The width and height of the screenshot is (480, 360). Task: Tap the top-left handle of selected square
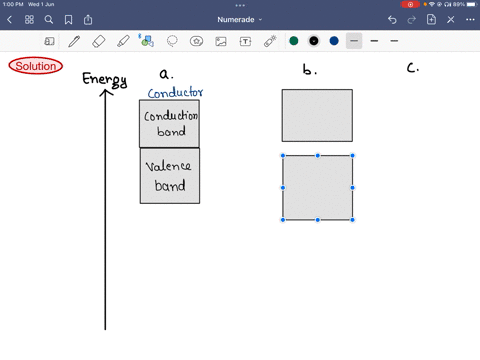[283, 156]
